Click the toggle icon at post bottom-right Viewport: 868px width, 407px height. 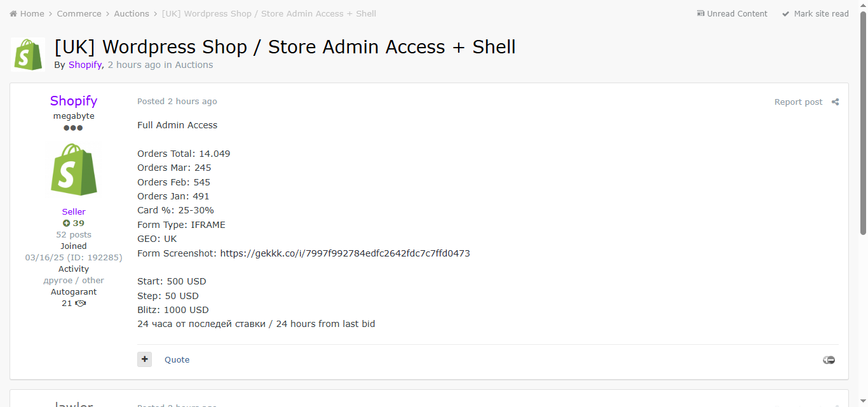pyautogui.click(x=829, y=360)
